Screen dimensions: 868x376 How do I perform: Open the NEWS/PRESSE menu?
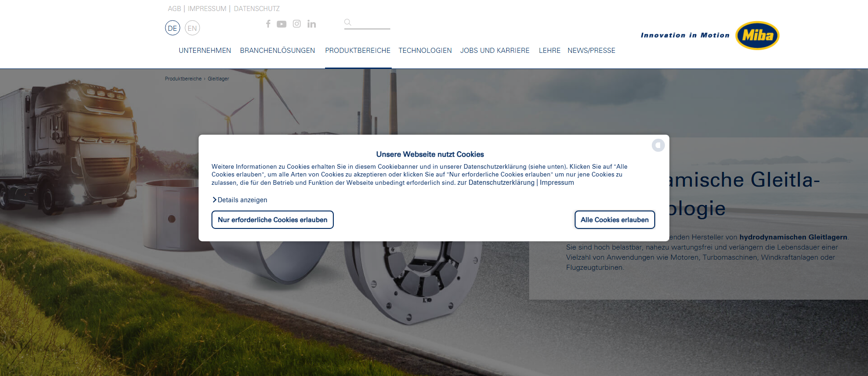pos(591,51)
